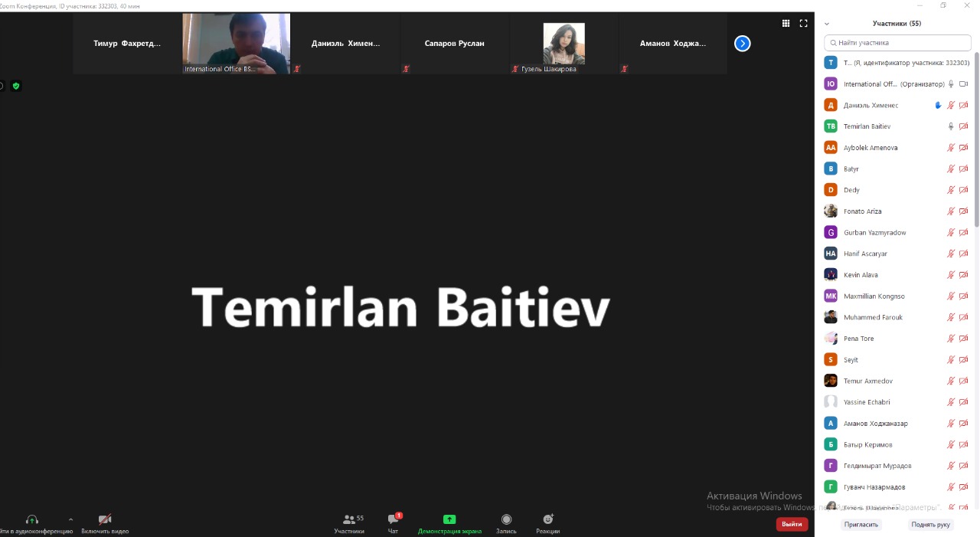Image resolution: width=980 pixels, height=537 pixels.
Task: Open the Reactions emoji icon
Action: [547, 519]
